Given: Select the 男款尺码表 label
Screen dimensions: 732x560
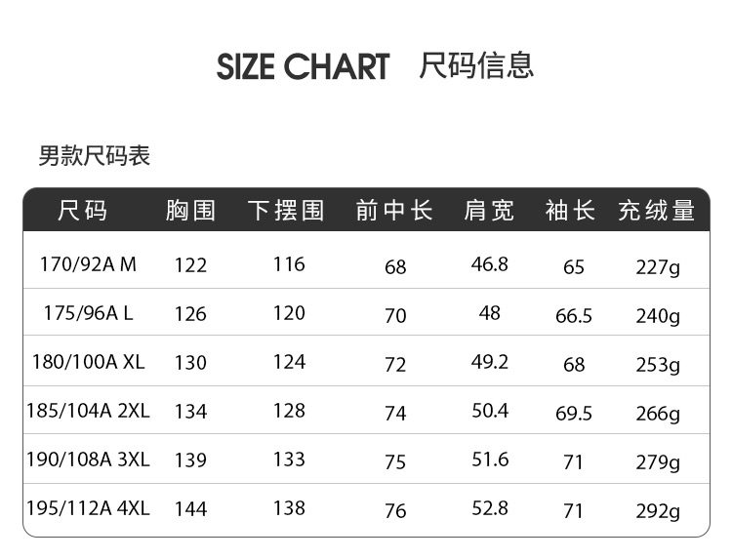Looking at the screenshot, I should click(x=94, y=156).
